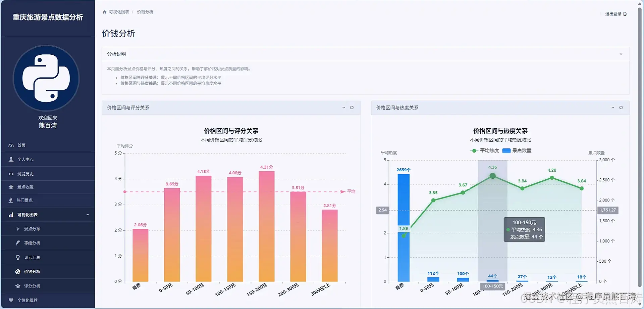
Task: Click the refresh icon on 价格区间与评分关系 panel
Action: point(352,107)
